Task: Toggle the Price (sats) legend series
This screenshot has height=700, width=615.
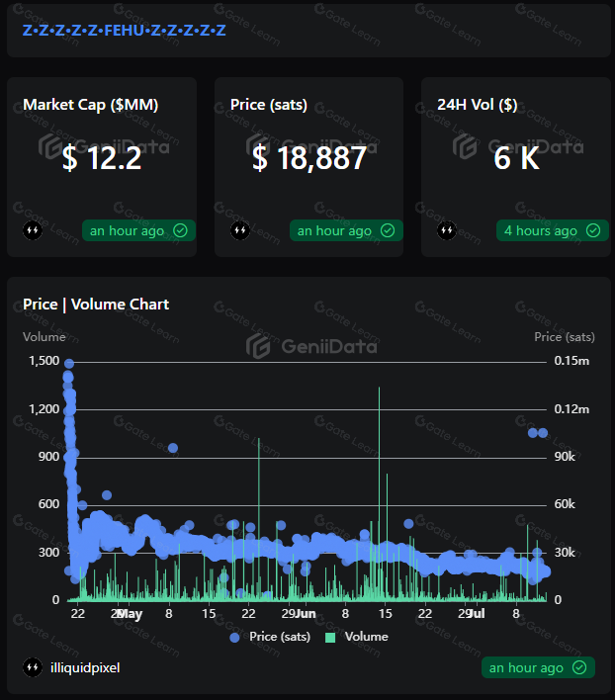Action: pos(270,637)
